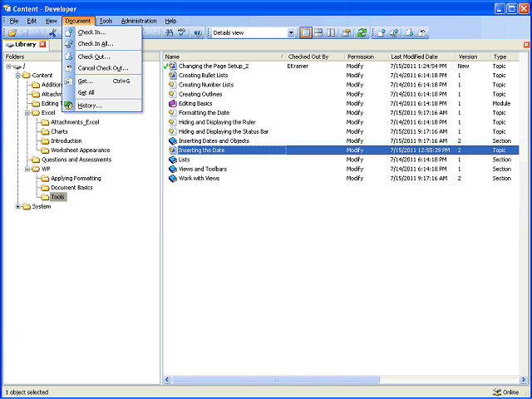Open the Edit menu
This screenshot has height=399, width=532.
(x=32, y=21)
